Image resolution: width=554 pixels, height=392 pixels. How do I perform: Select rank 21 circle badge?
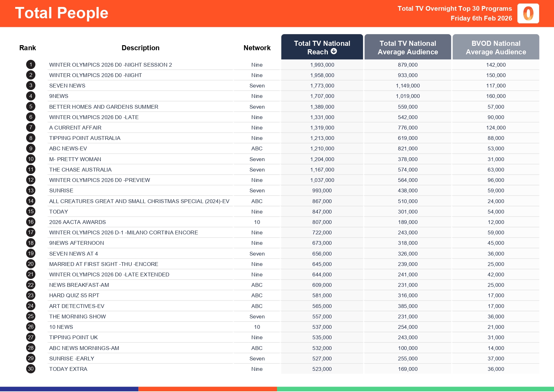tap(31, 274)
